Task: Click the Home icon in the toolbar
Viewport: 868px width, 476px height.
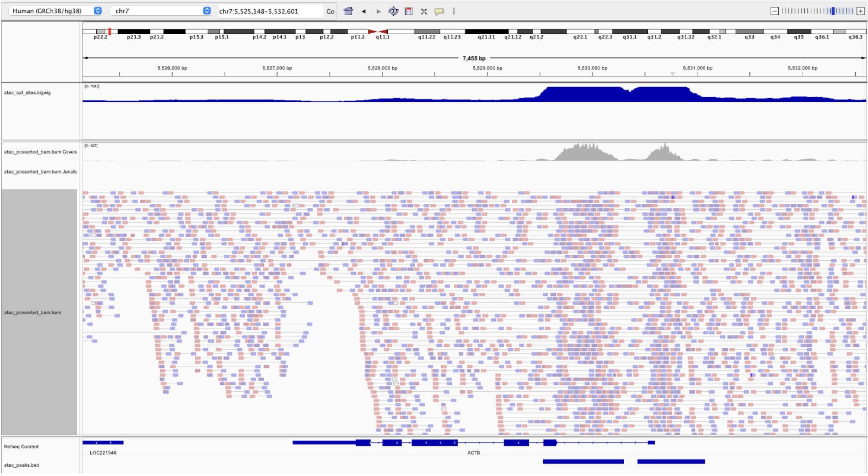Action: [x=348, y=11]
